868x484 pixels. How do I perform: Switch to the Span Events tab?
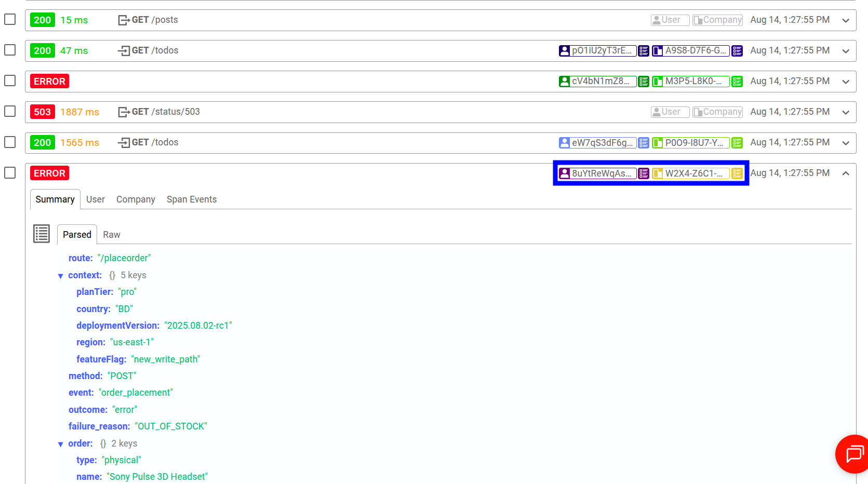pyautogui.click(x=191, y=199)
